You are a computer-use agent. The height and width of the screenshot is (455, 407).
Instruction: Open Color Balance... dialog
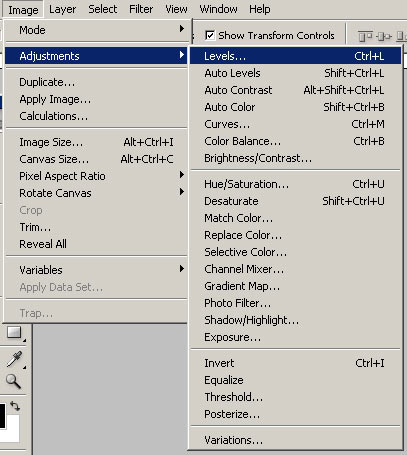pyautogui.click(x=295, y=141)
